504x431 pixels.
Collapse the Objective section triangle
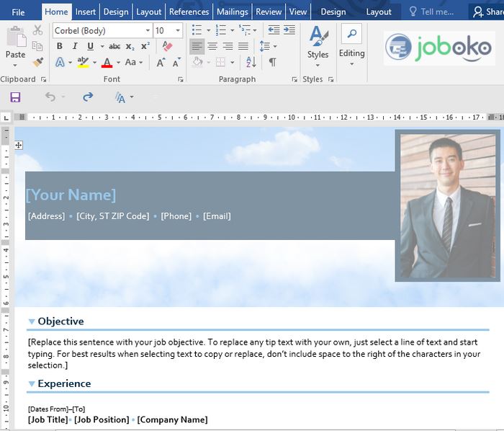point(32,321)
